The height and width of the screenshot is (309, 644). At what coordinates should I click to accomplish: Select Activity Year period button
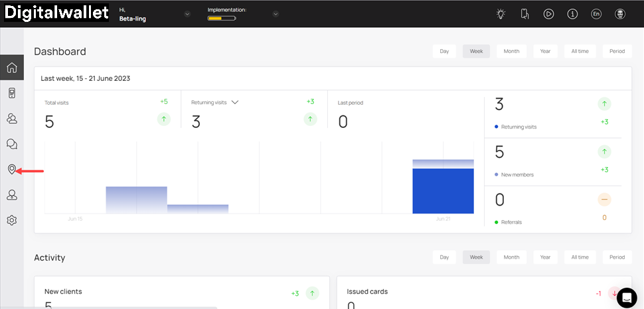pos(546,257)
